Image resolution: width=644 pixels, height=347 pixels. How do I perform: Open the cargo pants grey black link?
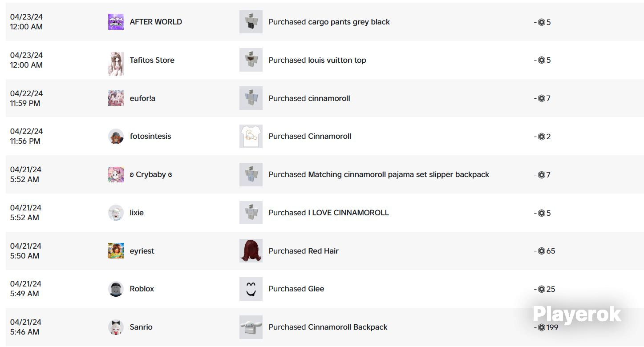(349, 22)
